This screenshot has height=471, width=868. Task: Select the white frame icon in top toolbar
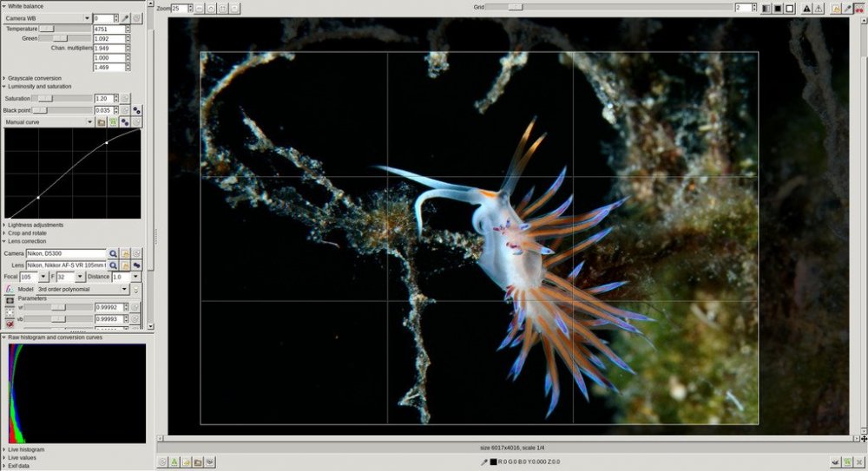(x=790, y=9)
